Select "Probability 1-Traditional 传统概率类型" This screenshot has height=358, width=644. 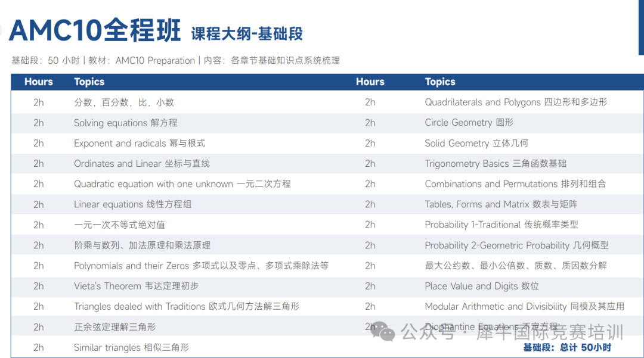[x=501, y=225]
